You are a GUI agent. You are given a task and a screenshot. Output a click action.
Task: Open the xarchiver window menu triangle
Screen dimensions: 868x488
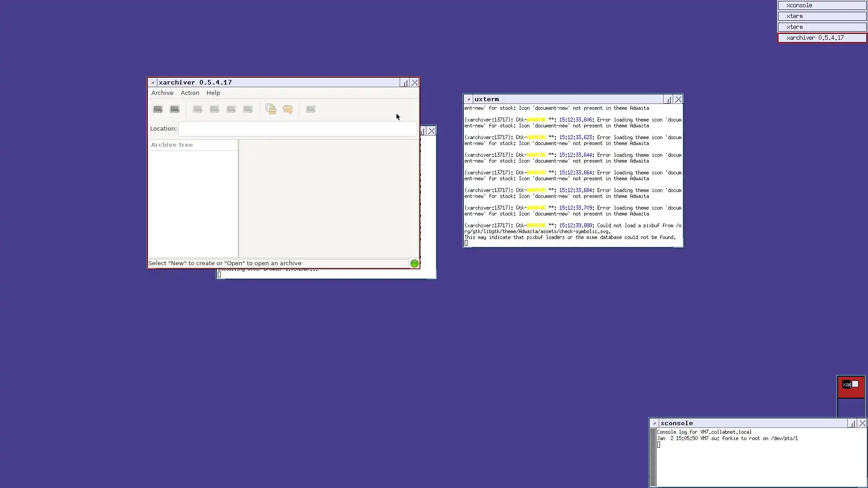(152, 83)
